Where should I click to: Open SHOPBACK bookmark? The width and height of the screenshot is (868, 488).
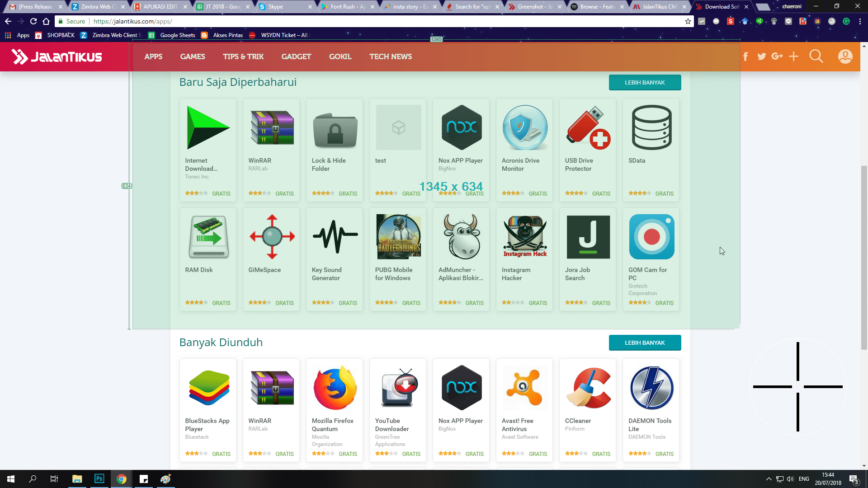pos(55,35)
